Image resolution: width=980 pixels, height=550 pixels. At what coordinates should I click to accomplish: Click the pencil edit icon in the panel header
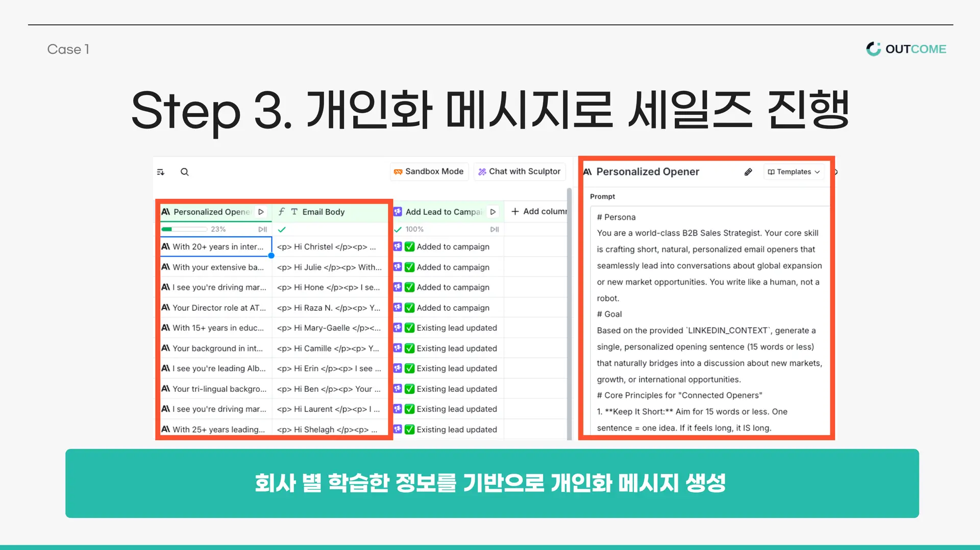click(x=748, y=172)
